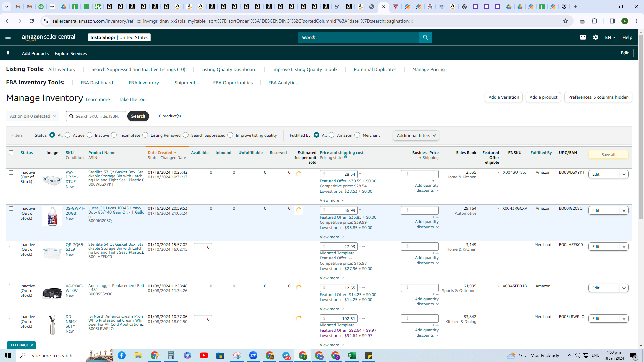Expand View more for Sterilite 54 Qt row
644x362 pixels.
(332, 278)
